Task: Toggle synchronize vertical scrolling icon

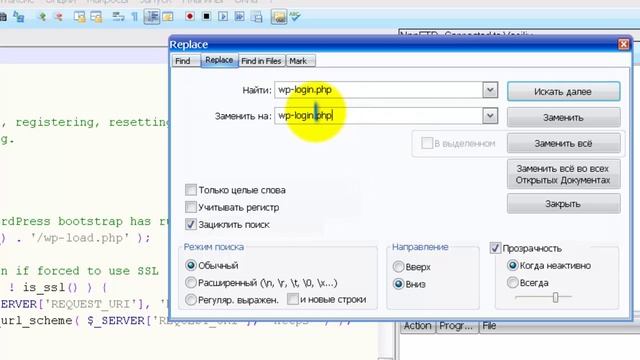Action: click(79, 17)
